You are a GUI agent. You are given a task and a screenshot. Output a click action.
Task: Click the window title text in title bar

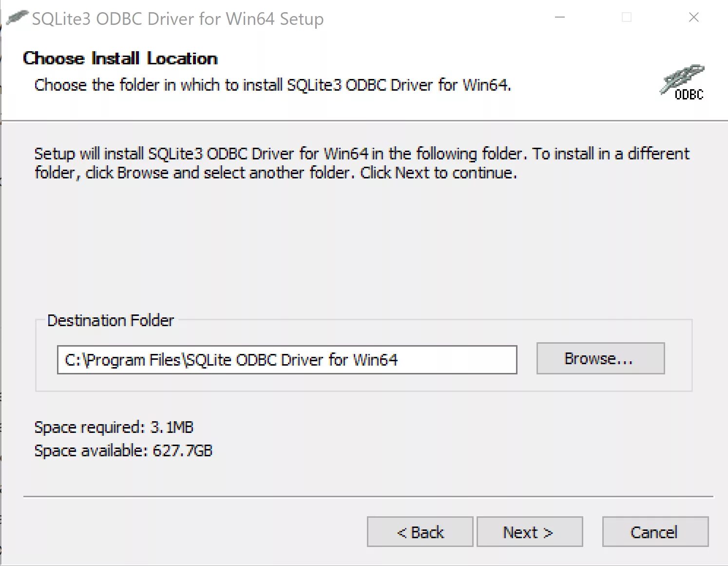(x=177, y=19)
